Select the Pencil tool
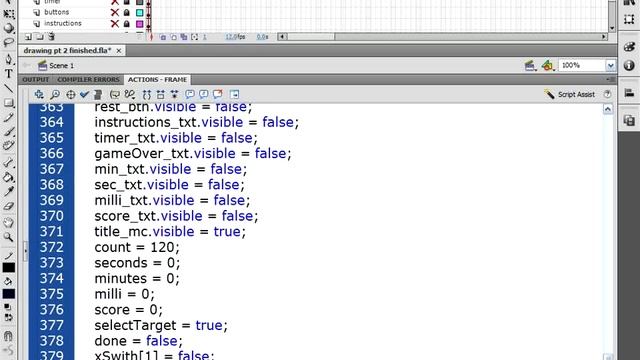Viewport: 640px width, 360px height. click(x=8, y=118)
